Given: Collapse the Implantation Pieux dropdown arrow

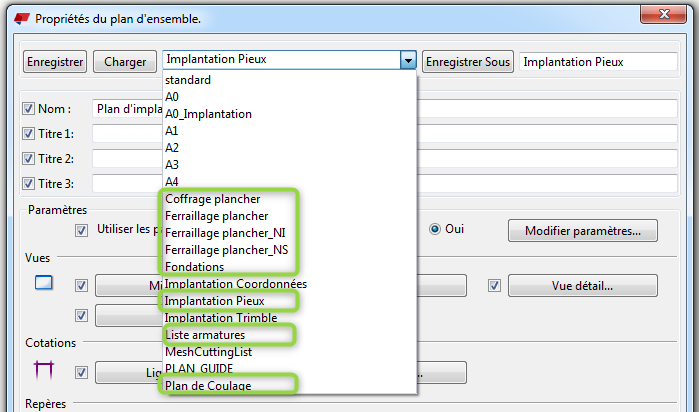Looking at the screenshot, I should pyautogui.click(x=407, y=61).
